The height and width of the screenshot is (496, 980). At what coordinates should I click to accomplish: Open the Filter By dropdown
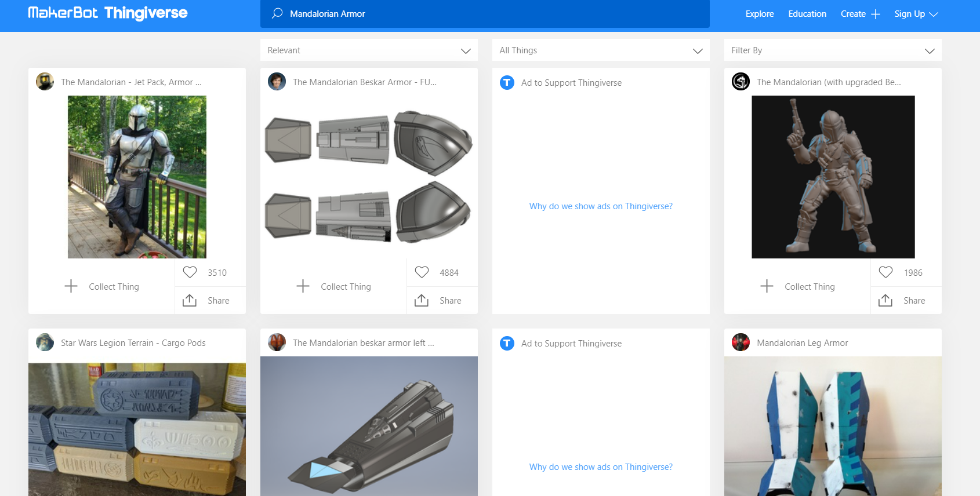[833, 50]
